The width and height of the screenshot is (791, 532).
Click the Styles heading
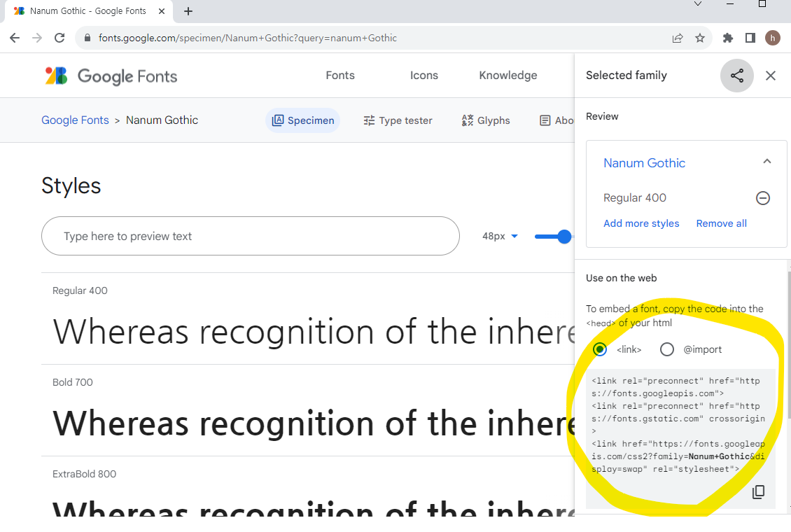71,186
